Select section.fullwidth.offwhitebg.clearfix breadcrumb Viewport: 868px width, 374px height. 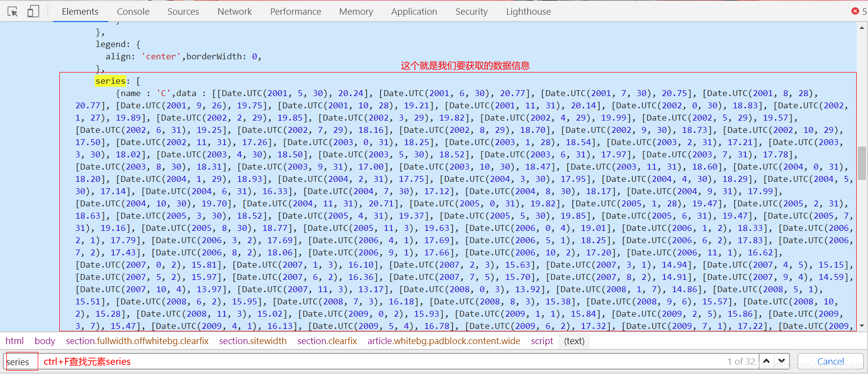tap(137, 341)
